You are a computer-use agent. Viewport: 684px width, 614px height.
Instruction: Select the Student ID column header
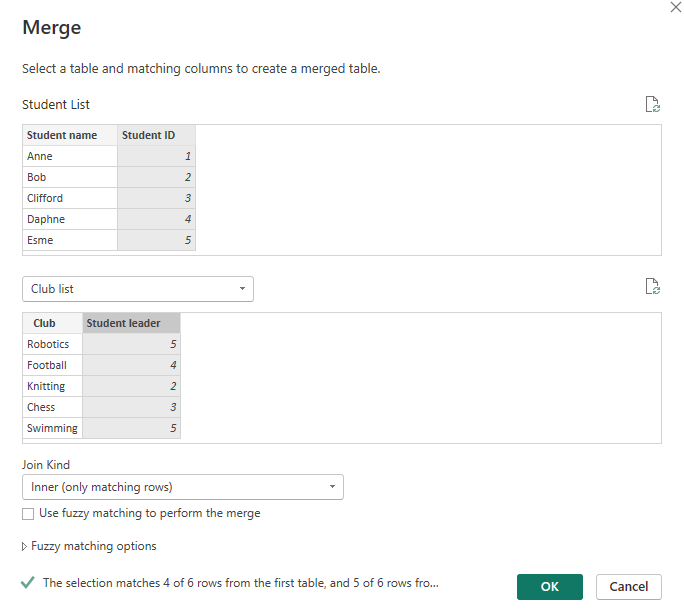click(155, 135)
